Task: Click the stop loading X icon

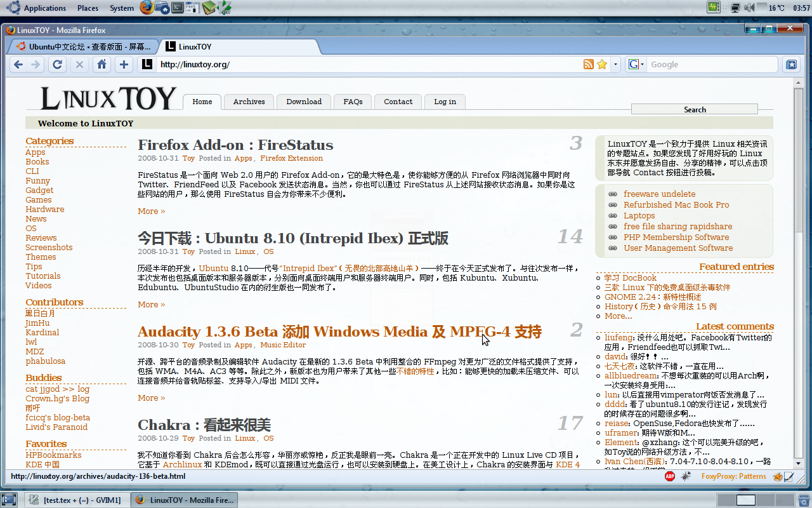Action: [79, 64]
